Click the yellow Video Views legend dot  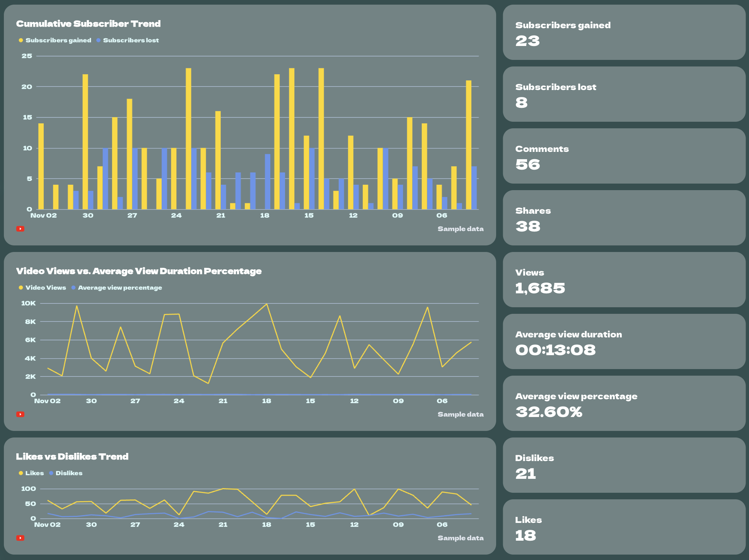tap(20, 288)
